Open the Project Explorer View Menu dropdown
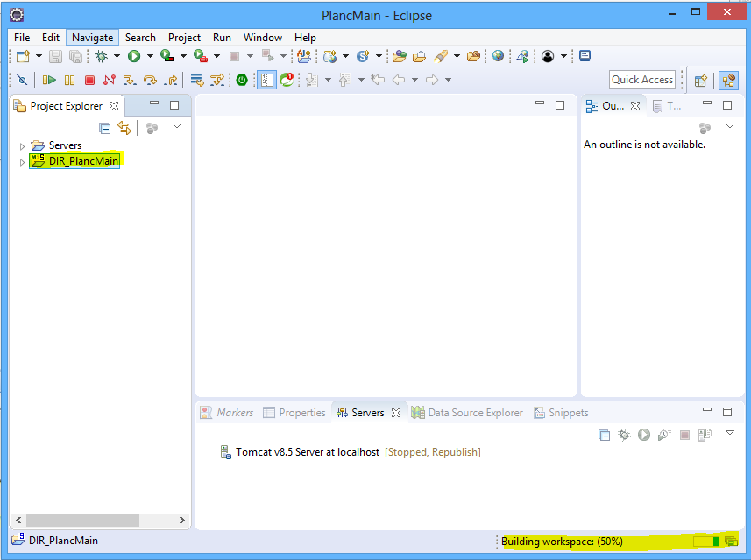 [x=177, y=127]
